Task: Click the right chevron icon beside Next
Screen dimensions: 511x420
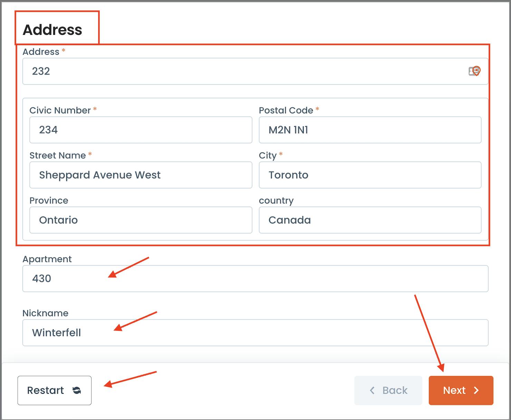Action: (x=476, y=390)
